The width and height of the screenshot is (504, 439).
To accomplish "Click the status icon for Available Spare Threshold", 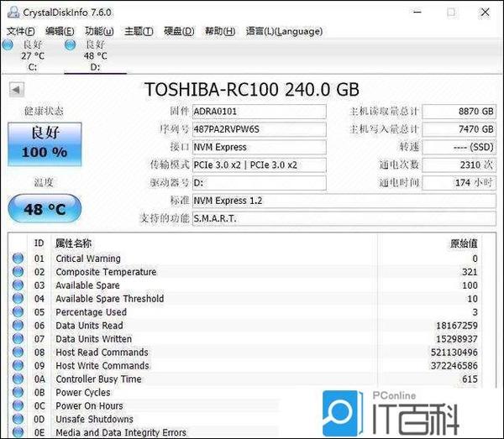I will [18, 298].
